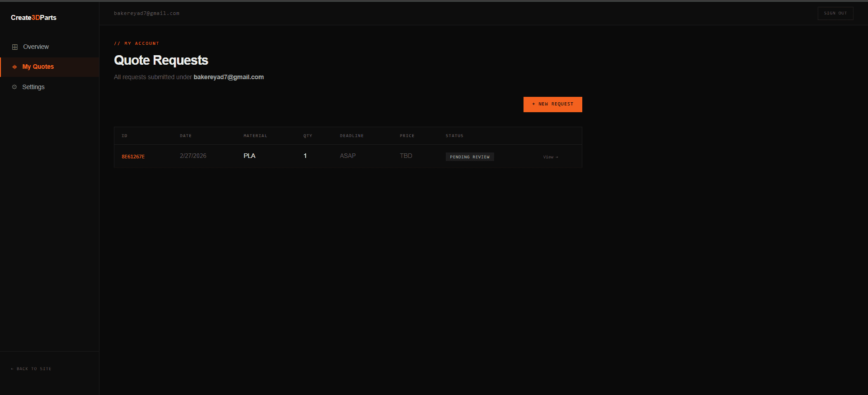Click the Price column header
This screenshot has height=395, width=868.
tap(407, 136)
